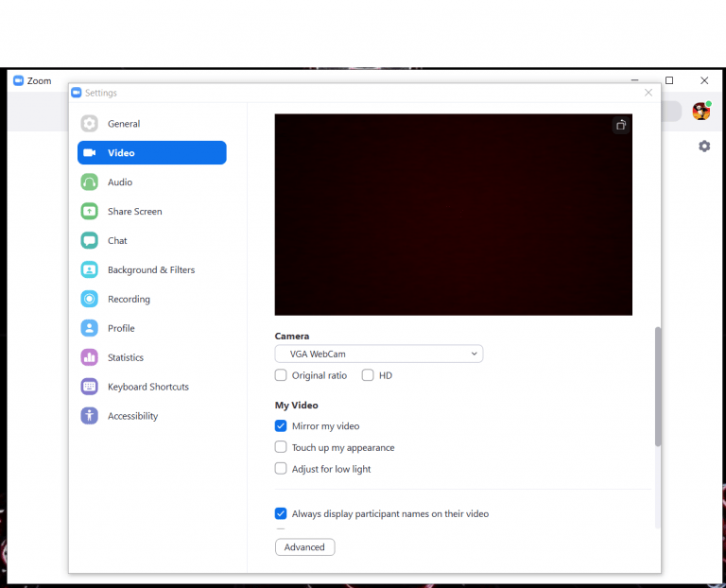
Task: Open settings via gear icon in Zoom main window
Action: click(704, 147)
